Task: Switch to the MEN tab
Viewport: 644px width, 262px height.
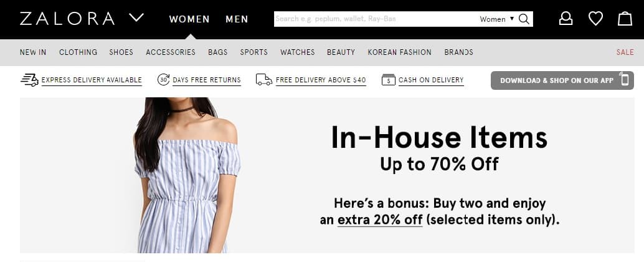Action: coord(237,19)
